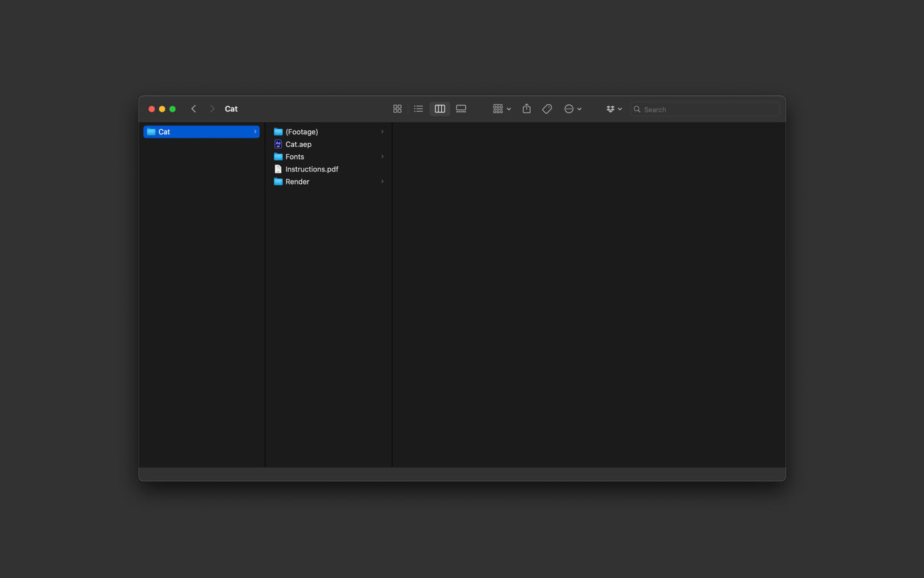Click the Search input field
924x578 pixels.
pyautogui.click(x=705, y=109)
